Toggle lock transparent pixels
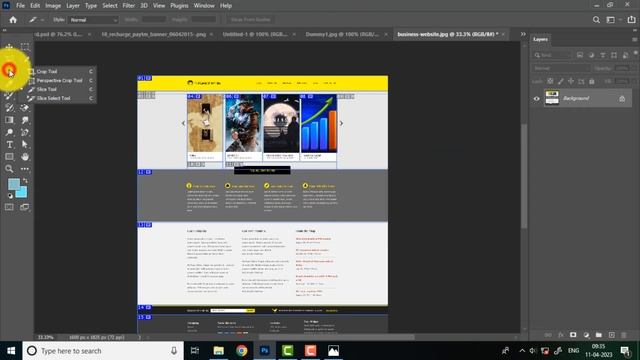 (551, 81)
